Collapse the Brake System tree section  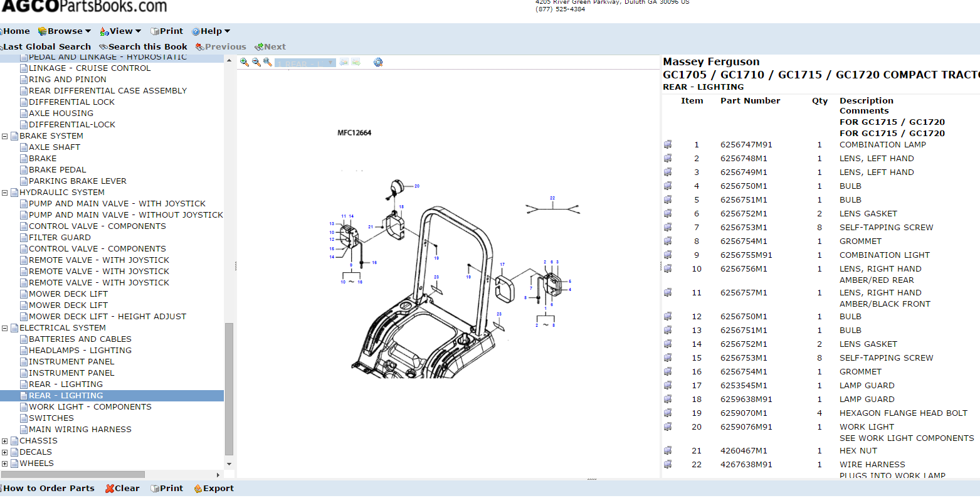click(5, 136)
